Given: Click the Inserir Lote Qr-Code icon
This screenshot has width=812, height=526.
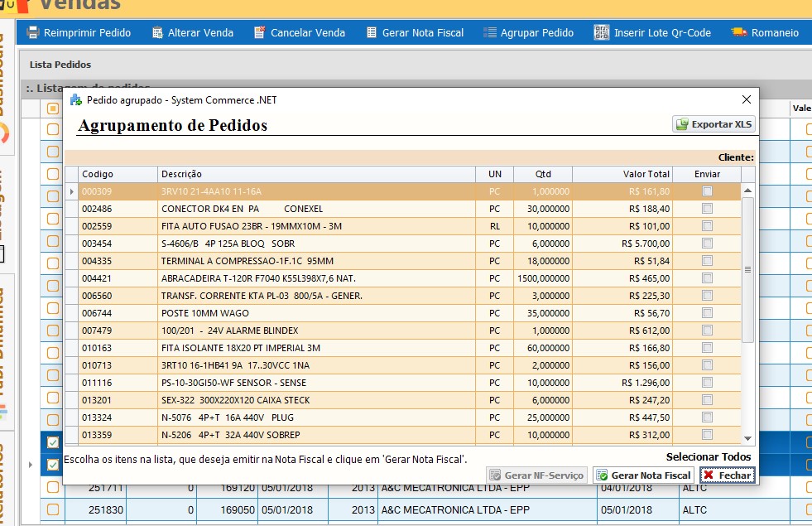Looking at the screenshot, I should pos(602,33).
